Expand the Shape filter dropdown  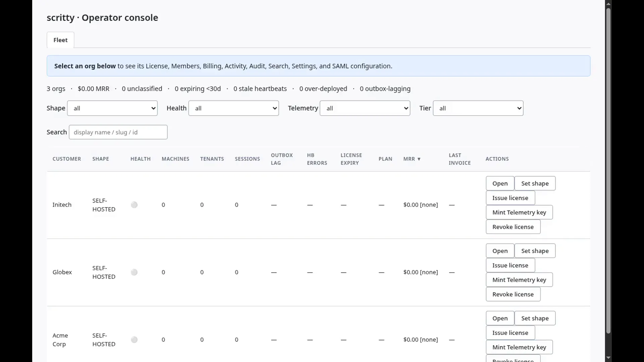click(112, 108)
